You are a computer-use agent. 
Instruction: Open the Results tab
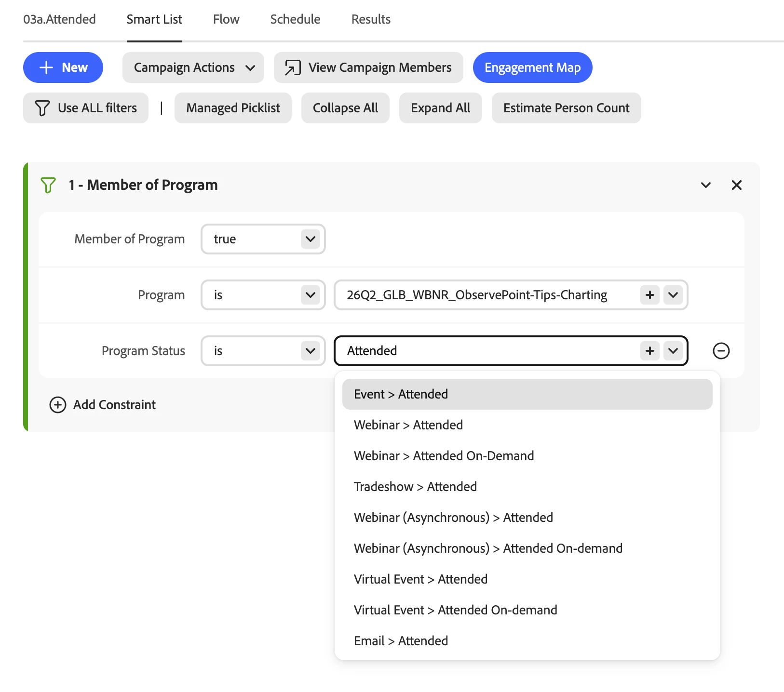point(371,19)
